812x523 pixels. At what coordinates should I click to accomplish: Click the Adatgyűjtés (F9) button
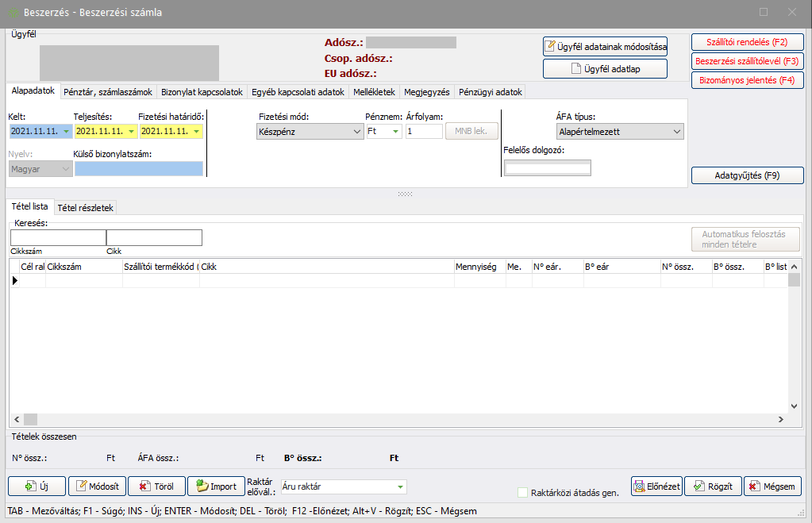747,175
